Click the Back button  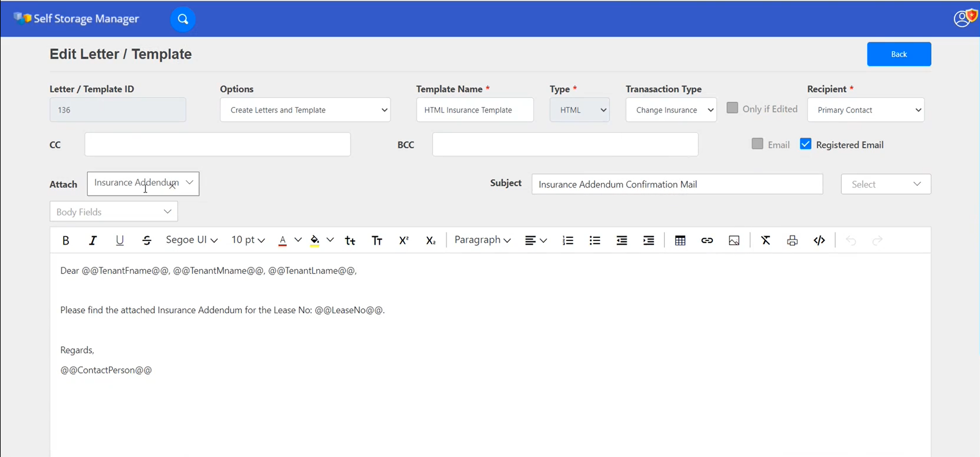click(x=899, y=54)
